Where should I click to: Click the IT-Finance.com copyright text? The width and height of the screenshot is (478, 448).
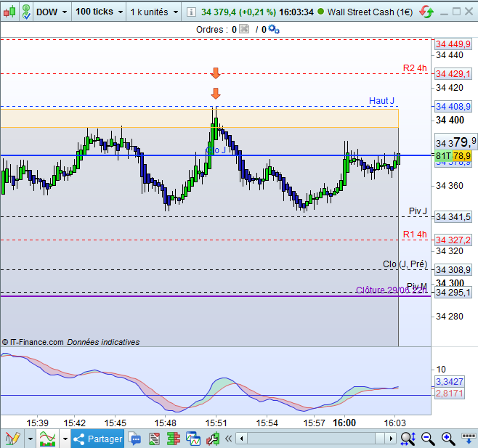[70, 342]
